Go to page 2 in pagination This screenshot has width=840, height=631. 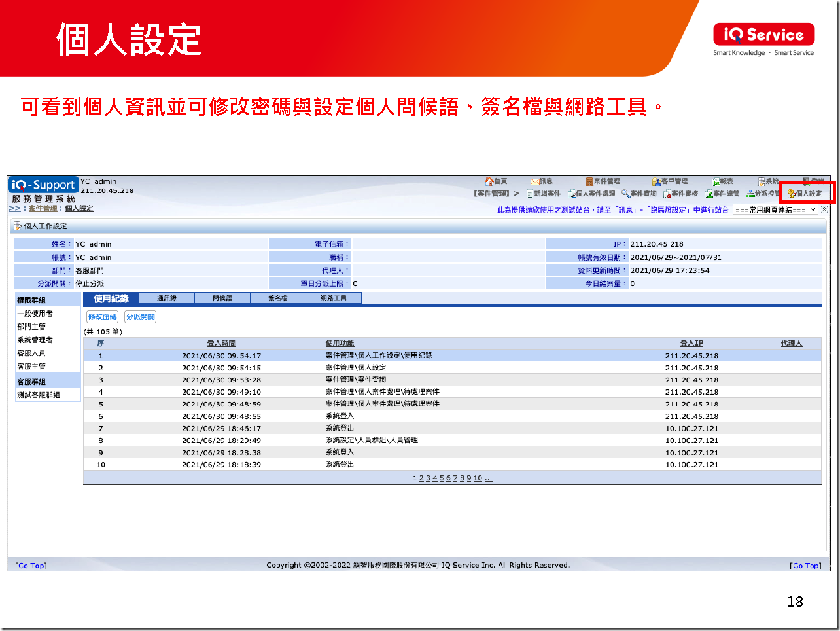[x=421, y=478]
